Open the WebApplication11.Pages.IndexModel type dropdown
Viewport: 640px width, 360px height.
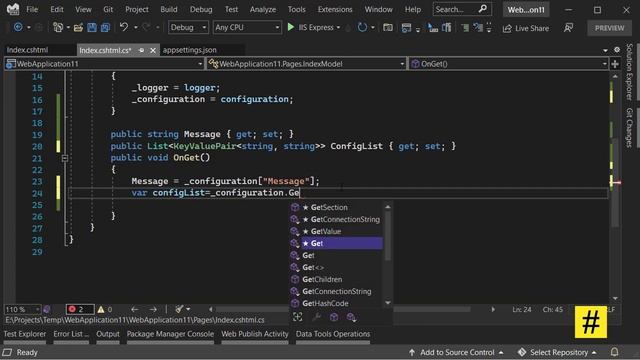pyautogui.click(x=306, y=64)
